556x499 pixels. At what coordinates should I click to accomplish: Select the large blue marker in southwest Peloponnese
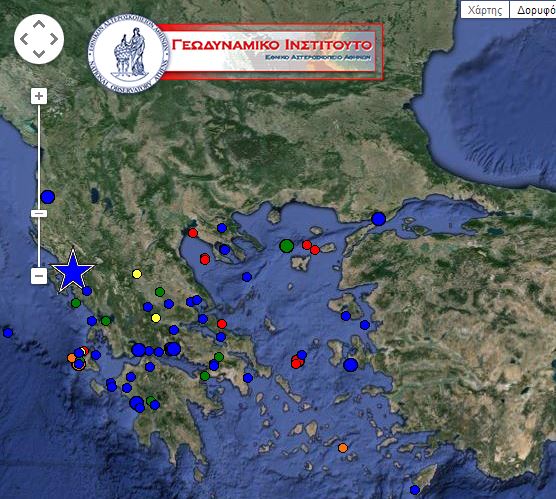[136, 403]
